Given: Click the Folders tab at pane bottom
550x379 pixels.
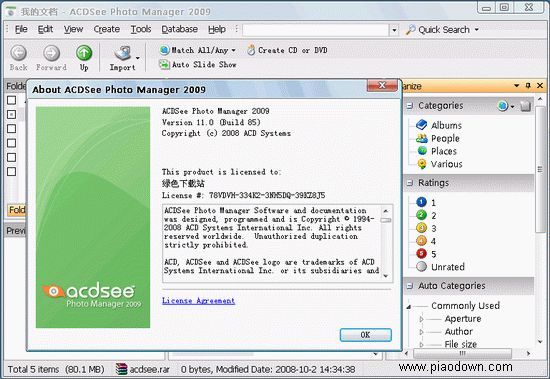Looking at the screenshot, I should pos(16,210).
